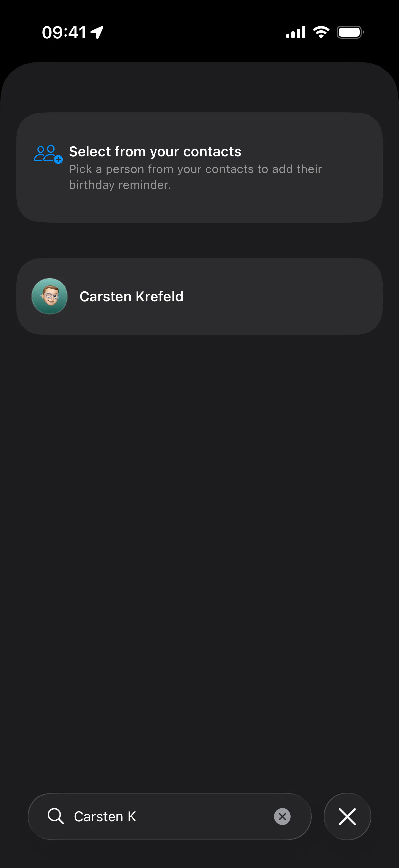Tap the blank header area above the contacts card

coord(199,87)
